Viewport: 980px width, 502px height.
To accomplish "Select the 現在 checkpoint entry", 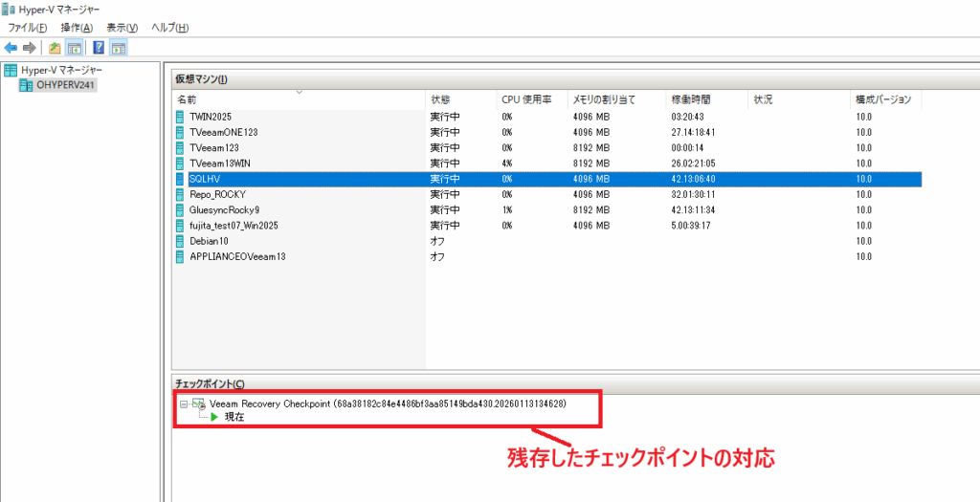I will [234, 417].
